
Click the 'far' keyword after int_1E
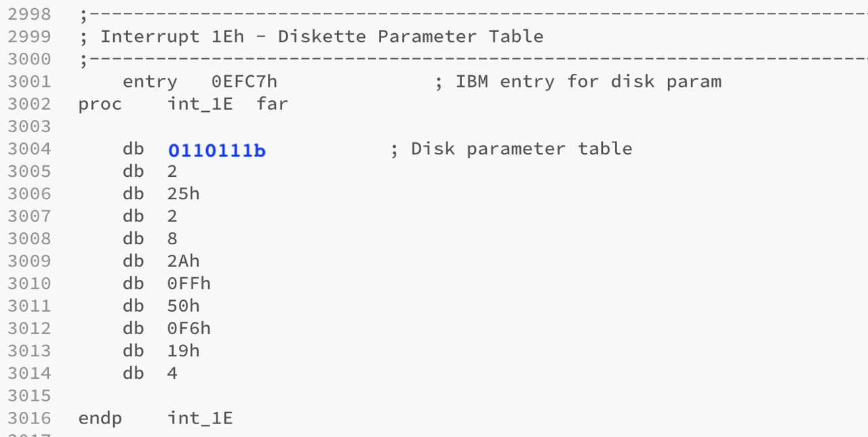click(272, 104)
